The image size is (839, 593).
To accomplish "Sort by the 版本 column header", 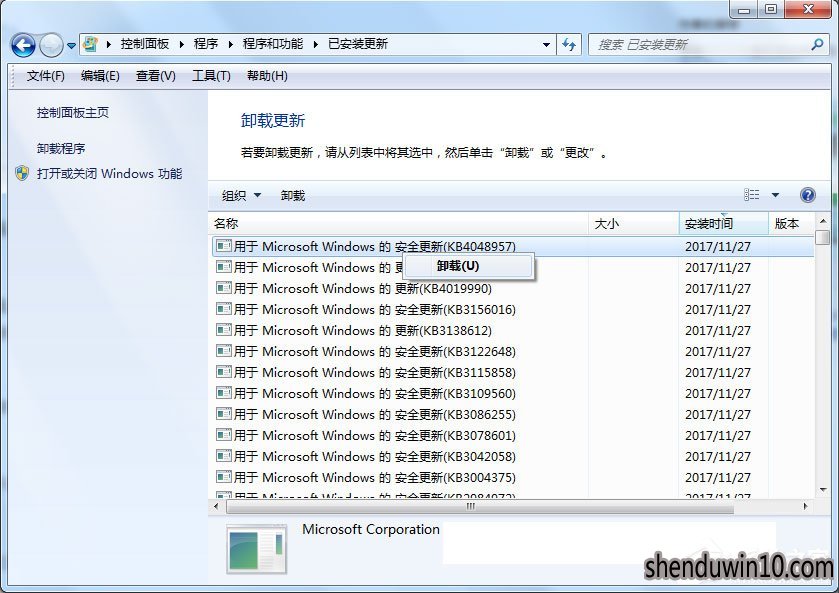I will [791, 224].
